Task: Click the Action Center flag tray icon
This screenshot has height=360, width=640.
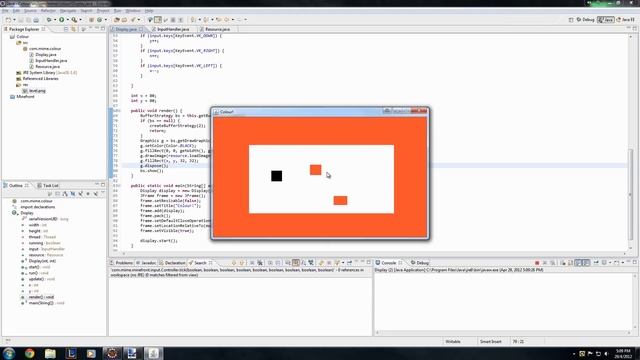Action: (x=590, y=353)
